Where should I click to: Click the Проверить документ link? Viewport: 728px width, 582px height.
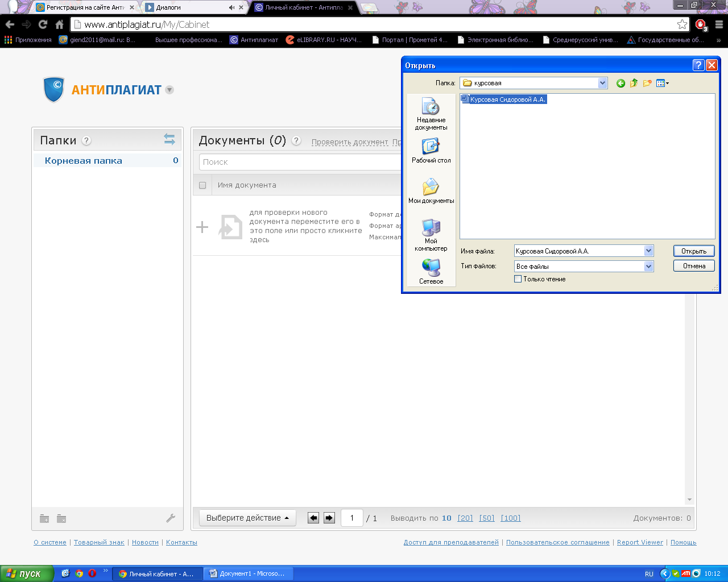350,142
